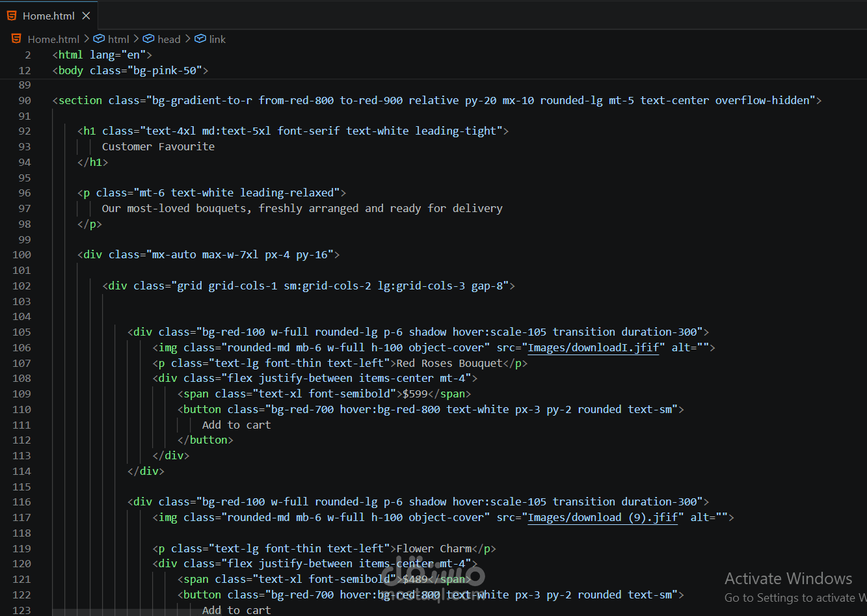Click the chevron between Home.html and html breadcrumbs
Screen dimensions: 867x616
coord(87,39)
